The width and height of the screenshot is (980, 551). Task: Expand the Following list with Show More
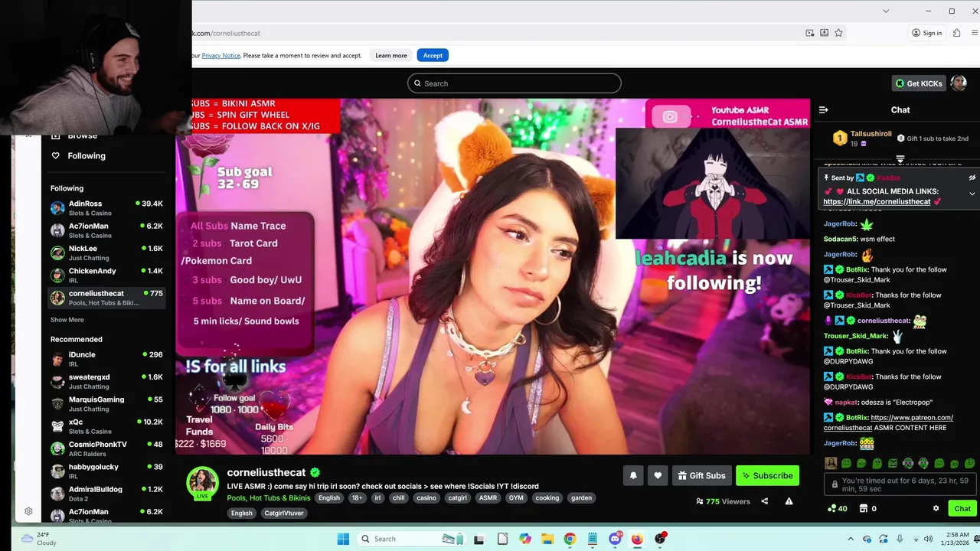click(x=67, y=320)
